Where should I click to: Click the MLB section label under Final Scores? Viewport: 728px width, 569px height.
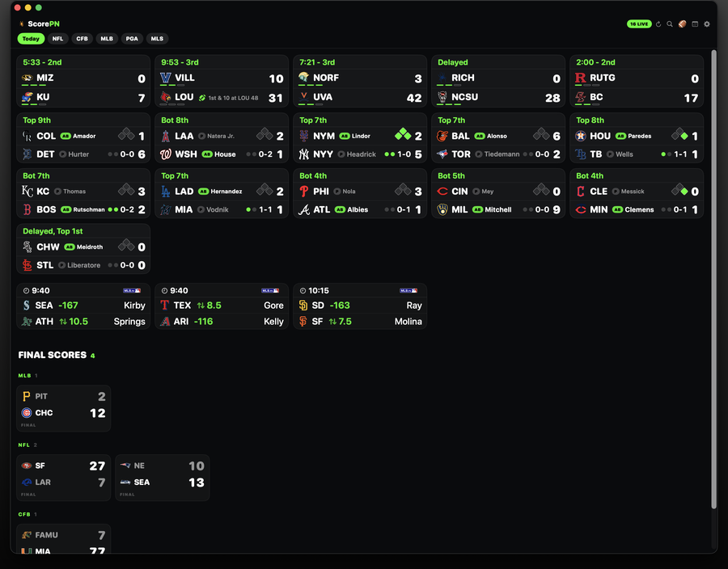(x=24, y=376)
